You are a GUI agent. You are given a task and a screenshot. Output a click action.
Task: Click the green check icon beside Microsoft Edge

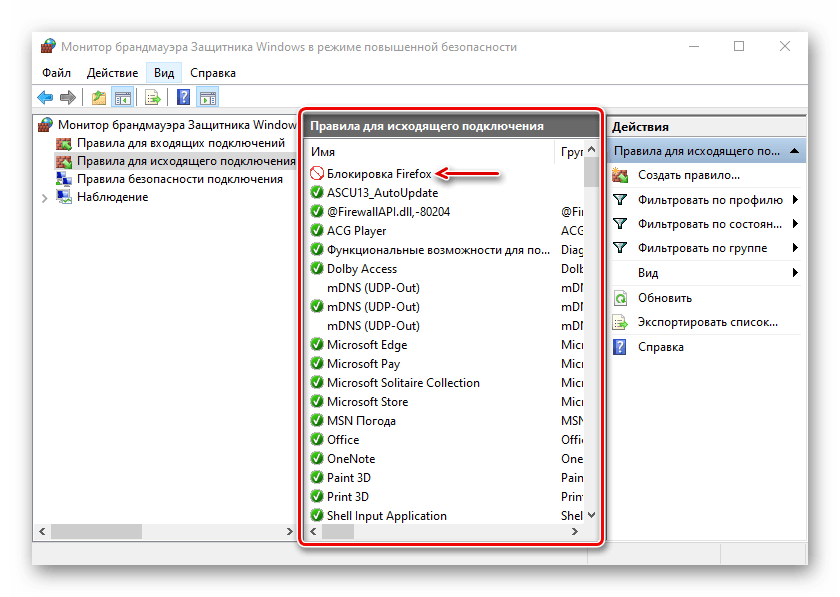(x=317, y=345)
